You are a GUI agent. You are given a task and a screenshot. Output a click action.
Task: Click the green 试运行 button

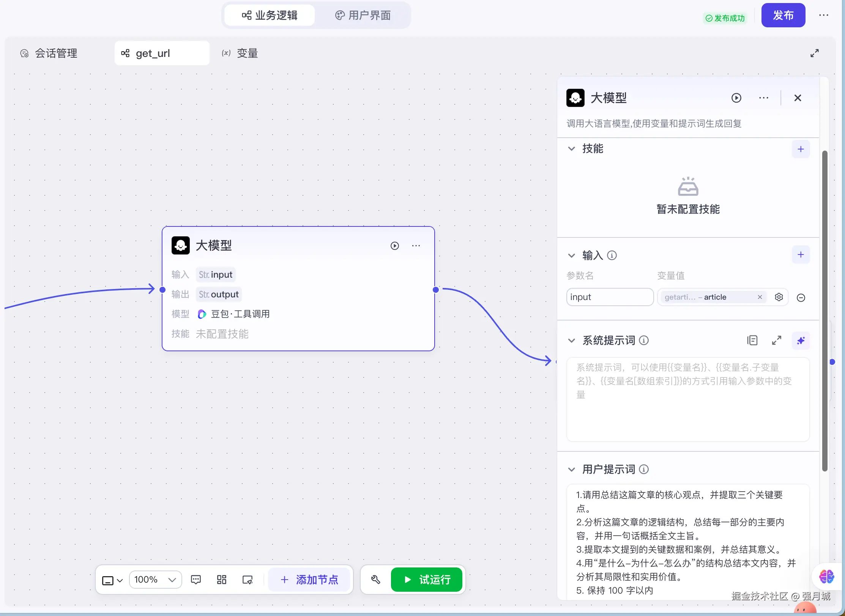(x=427, y=580)
